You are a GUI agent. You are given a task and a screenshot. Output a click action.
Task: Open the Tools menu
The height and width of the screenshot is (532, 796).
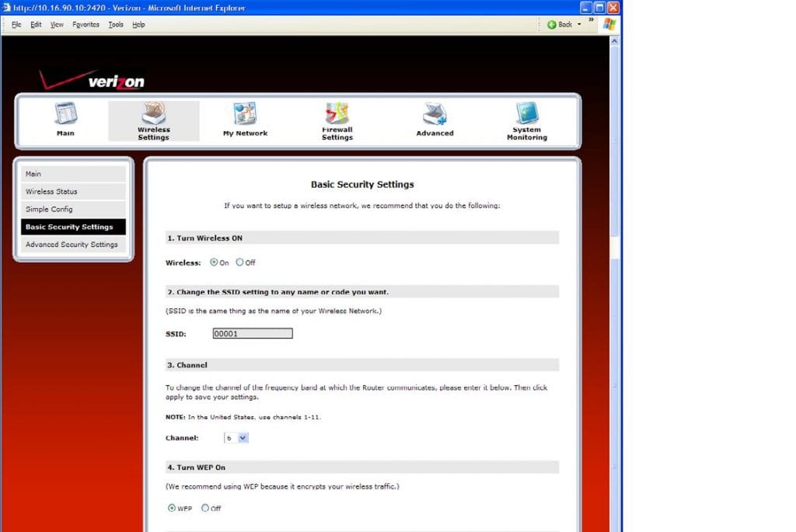tap(116, 24)
